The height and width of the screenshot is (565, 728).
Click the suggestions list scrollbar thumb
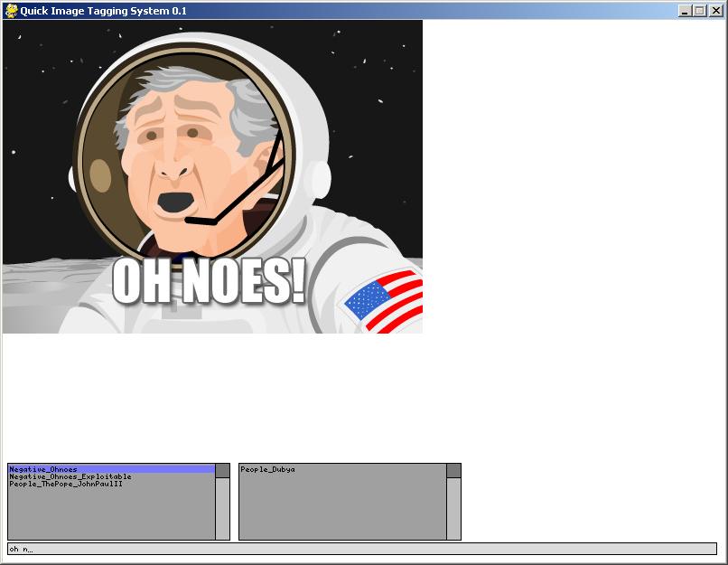(x=223, y=471)
